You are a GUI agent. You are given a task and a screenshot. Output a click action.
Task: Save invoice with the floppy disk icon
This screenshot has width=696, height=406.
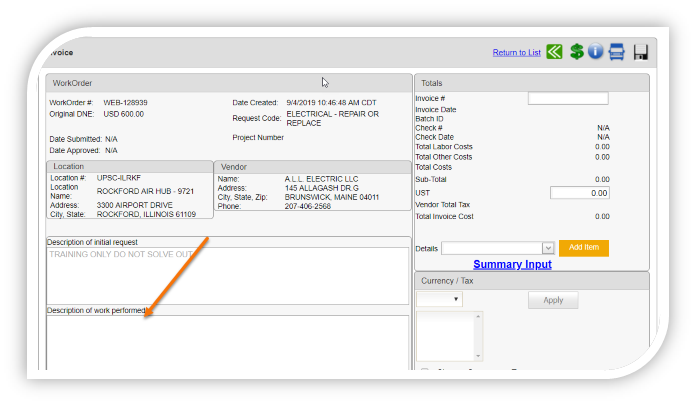[x=641, y=52]
